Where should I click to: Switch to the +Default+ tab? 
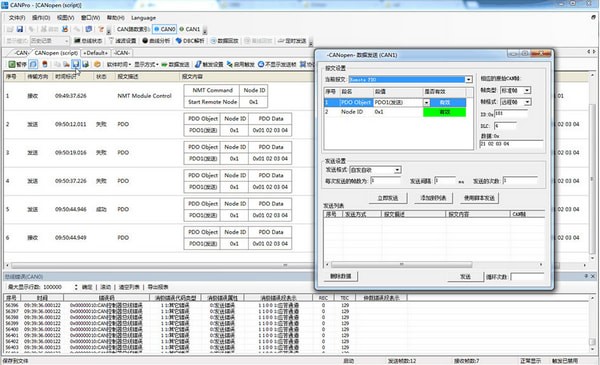pos(95,53)
